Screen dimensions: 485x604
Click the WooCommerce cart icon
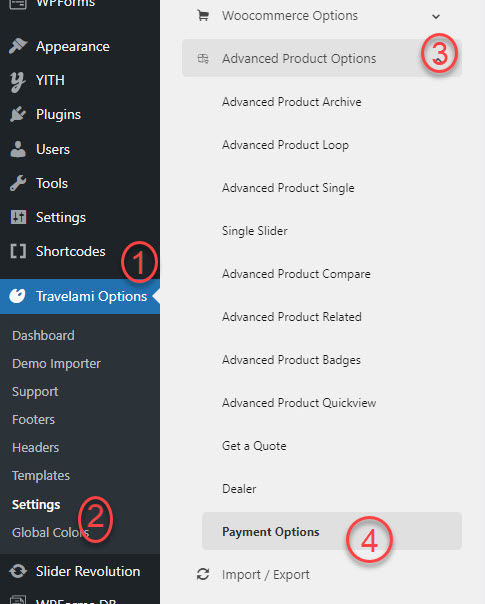[203, 16]
